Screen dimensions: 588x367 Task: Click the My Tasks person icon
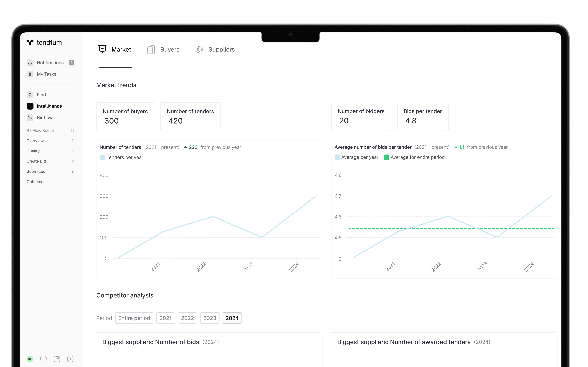(x=30, y=74)
